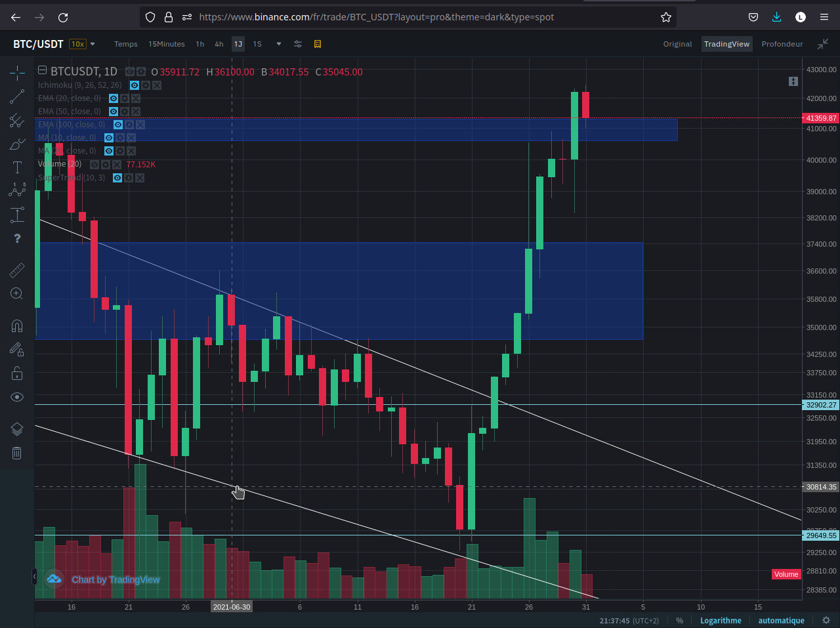The height and width of the screenshot is (628, 840).
Task: Select the Temps interval option
Action: coord(126,44)
